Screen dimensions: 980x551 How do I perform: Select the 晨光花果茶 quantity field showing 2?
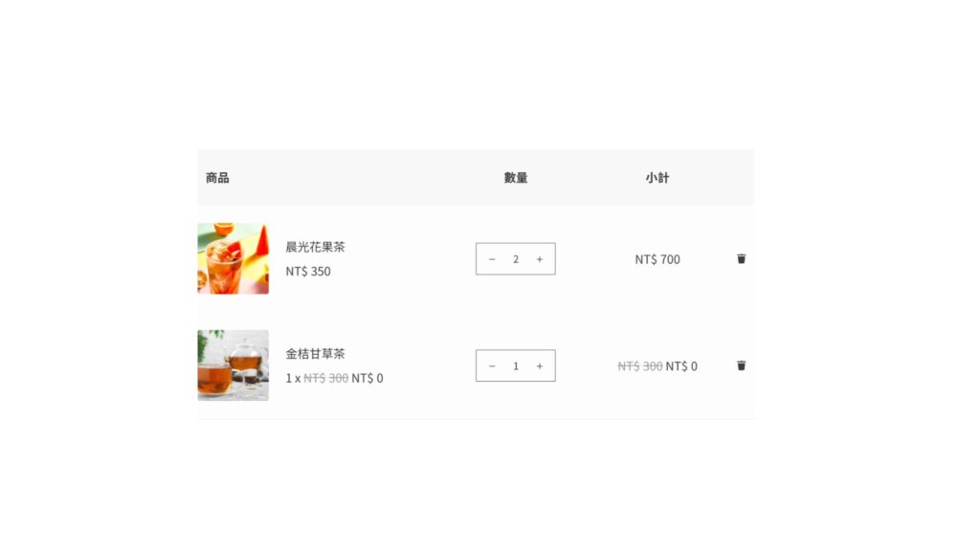(x=516, y=259)
